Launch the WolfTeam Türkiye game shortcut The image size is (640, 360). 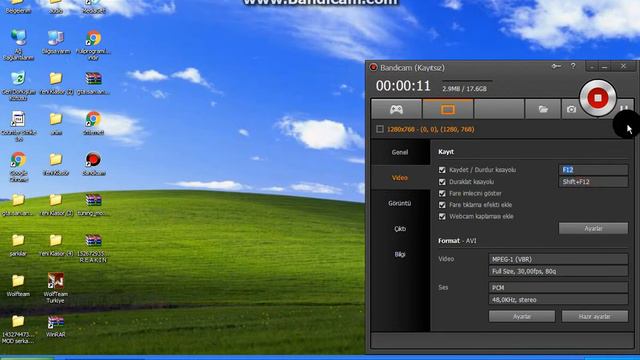tap(56, 288)
